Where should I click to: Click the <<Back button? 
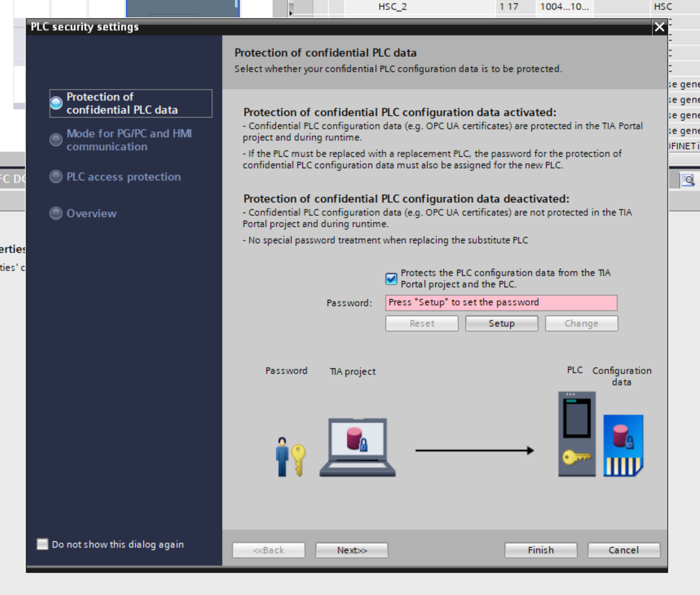tap(268, 550)
